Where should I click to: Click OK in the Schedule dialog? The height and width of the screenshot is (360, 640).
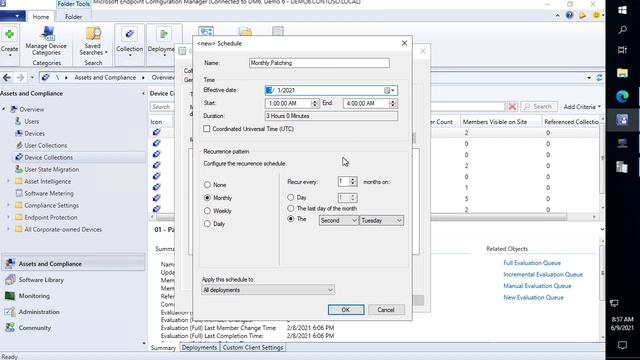pyautogui.click(x=346, y=310)
